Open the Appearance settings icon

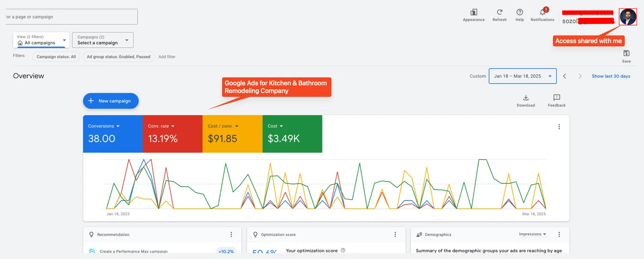click(474, 12)
